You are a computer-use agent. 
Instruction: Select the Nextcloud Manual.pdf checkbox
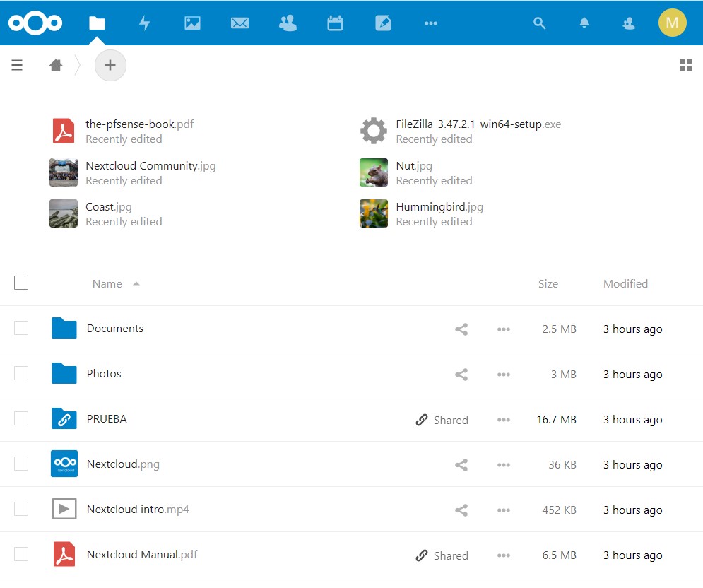pos(21,554)
